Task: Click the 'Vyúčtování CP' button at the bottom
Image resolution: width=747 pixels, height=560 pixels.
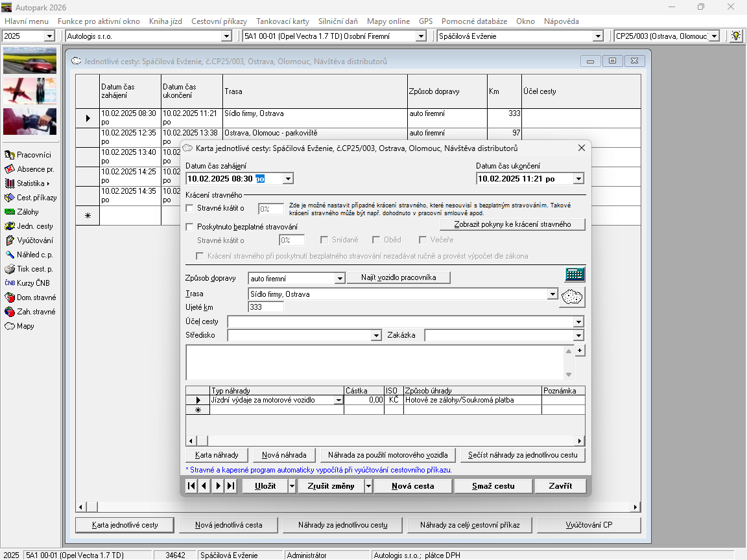Action: [589, 525]
